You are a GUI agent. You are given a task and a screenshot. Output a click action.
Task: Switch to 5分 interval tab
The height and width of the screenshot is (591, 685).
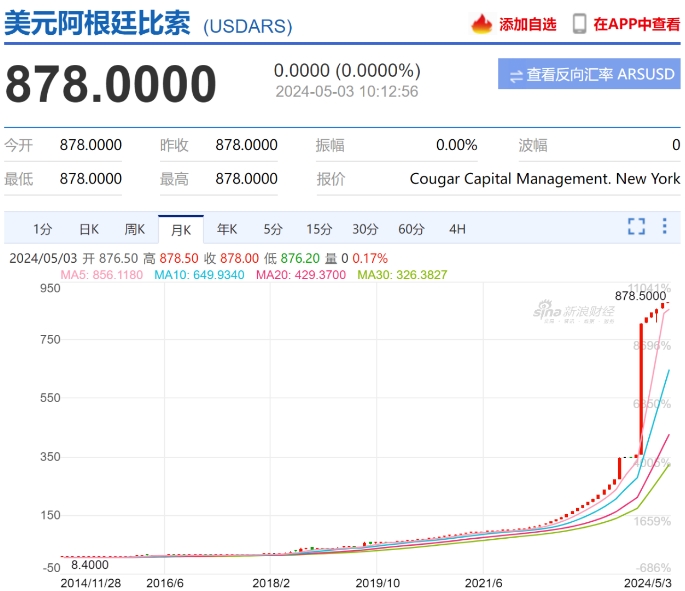273,228
